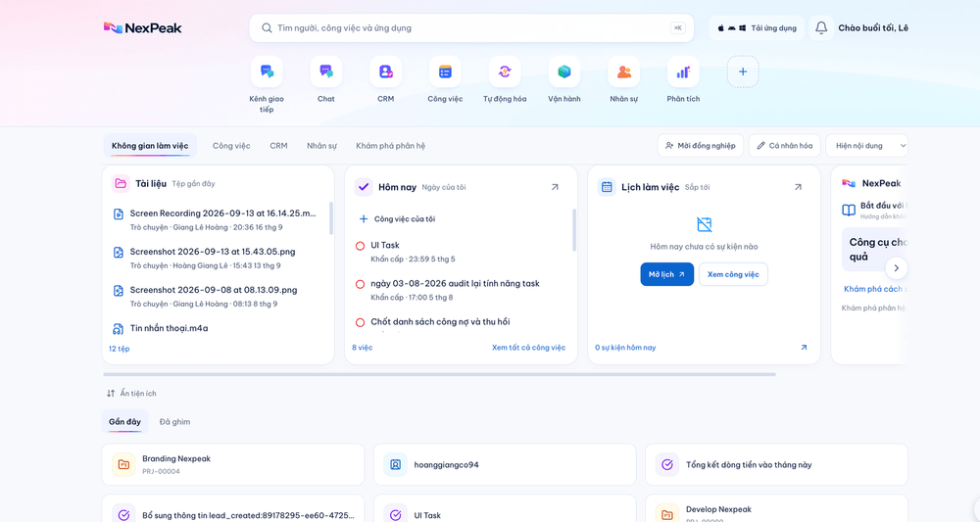Switch to Không gian làm việc tab
The width and height of the screenshot is (980, 522).
[x=150, y=146]
